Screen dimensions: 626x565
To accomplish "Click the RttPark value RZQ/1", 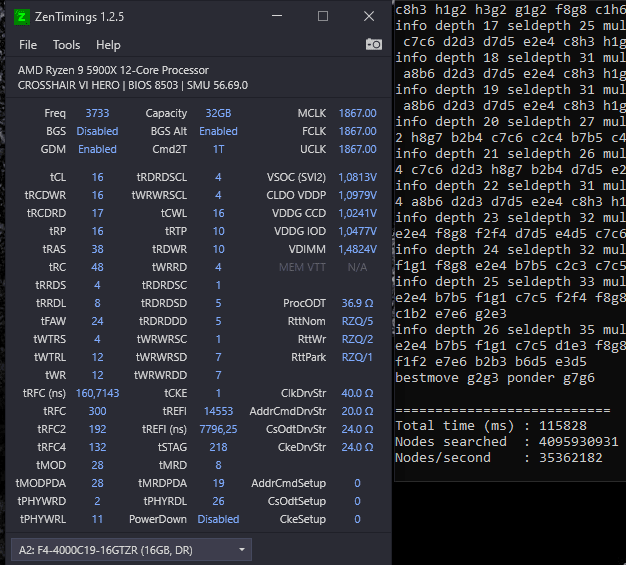I will (357, 357).
